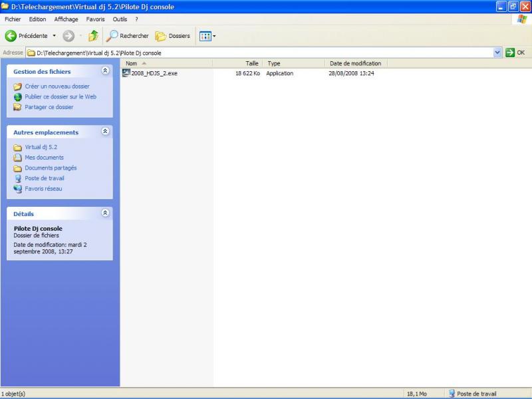Open the Edition menu
Screen dimensions: 532x399
[x=37, y=19]
